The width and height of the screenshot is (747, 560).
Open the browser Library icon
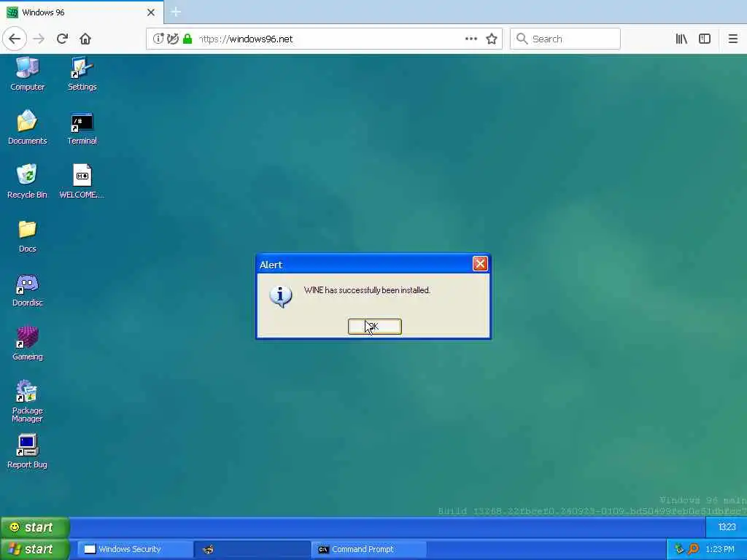point(681,39)
